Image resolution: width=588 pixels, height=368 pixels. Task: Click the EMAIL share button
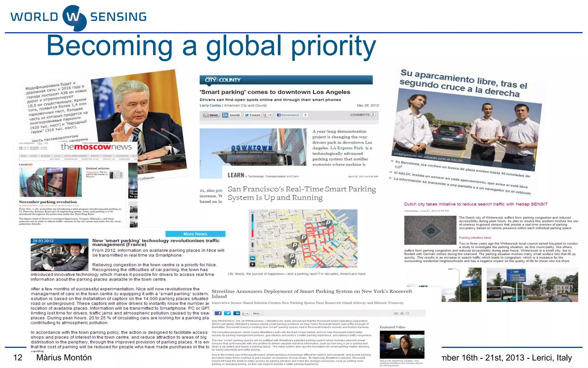[211, 115]
